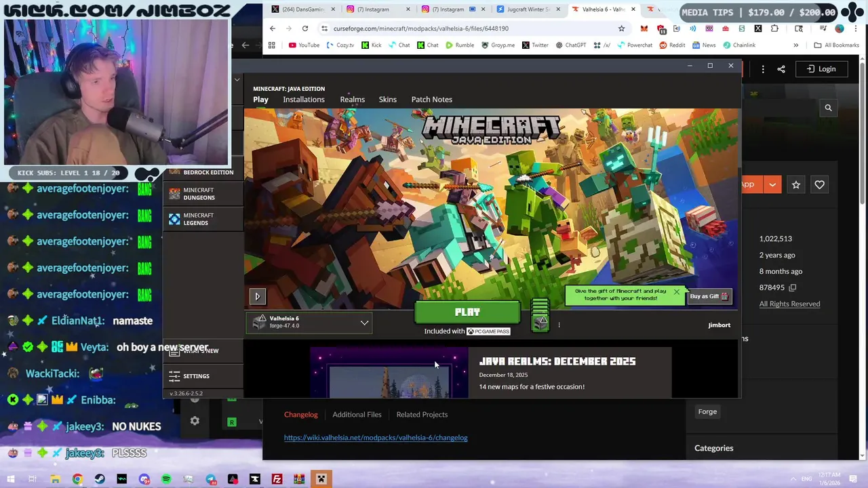
Task: Open the Patch Notes tab
Action: (x=431, y=100)
